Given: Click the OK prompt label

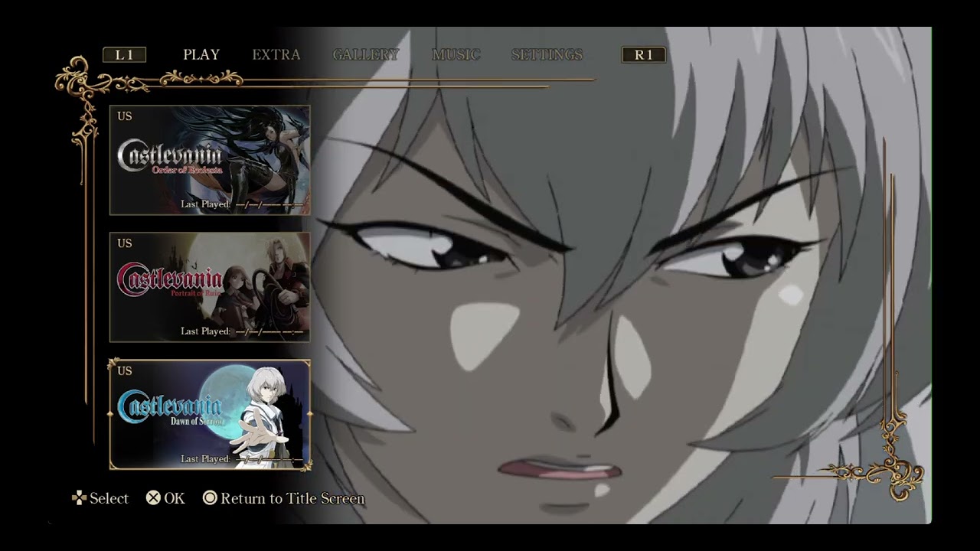Looking at the screenshot, I should (x=175, y=498).
